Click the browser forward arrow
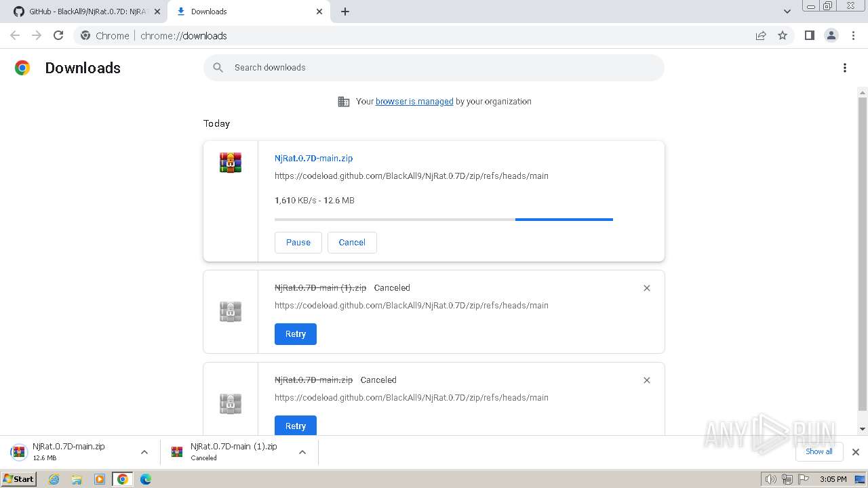This screenshot has width=868, height=488. 37,35
